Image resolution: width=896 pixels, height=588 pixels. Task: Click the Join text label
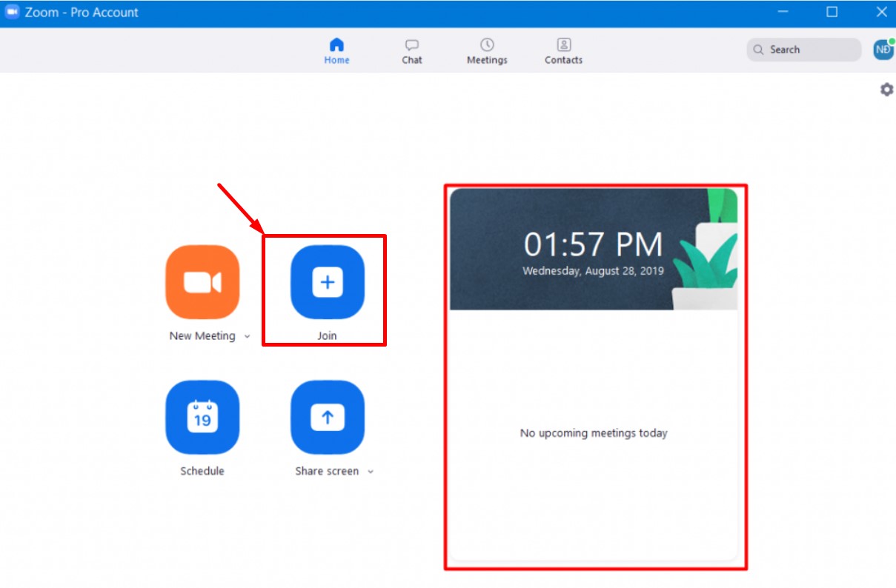click(327, 336)
